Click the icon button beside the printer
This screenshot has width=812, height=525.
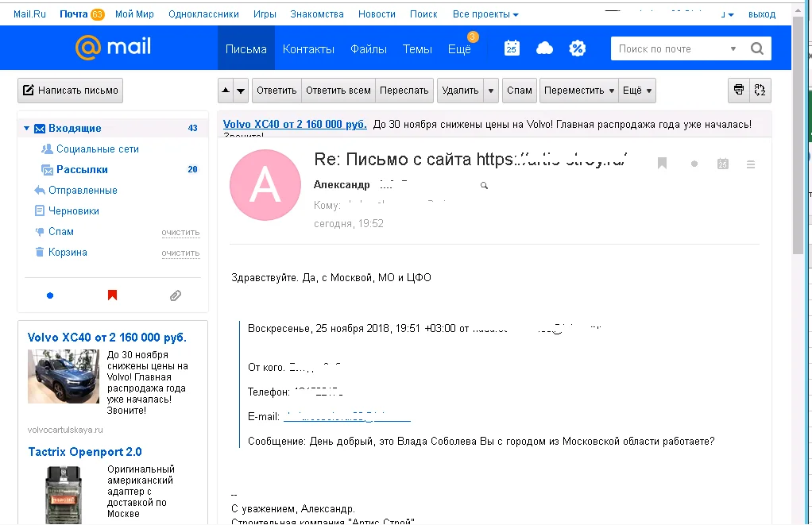760,90
